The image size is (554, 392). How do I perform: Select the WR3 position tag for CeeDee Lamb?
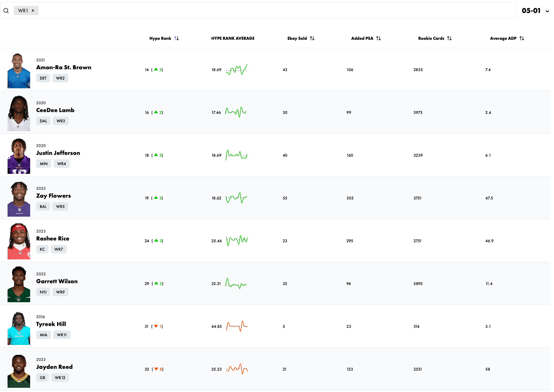tap(61, 121)
